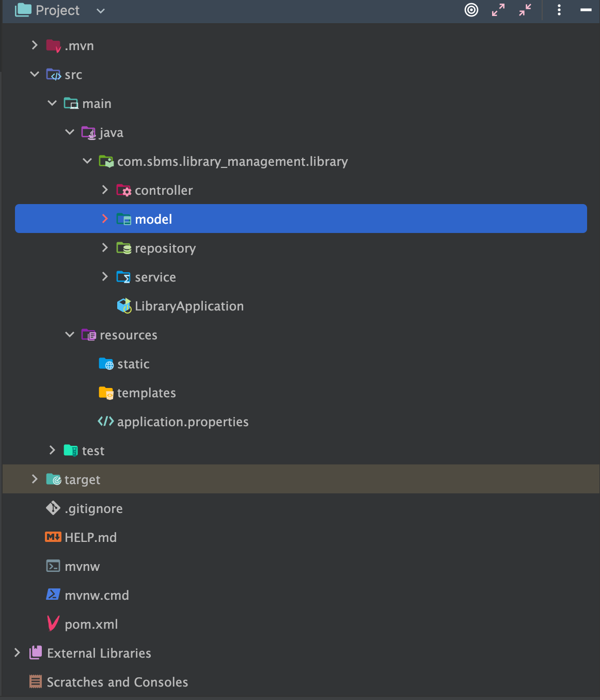Open the Project view dropdown arrow
The height and width of the screenshot is (700, 600).
101,11
